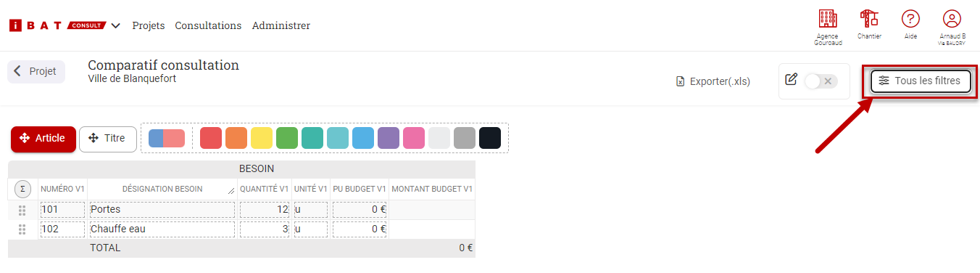Viewport: 980px width, 273px height.
Task: Click the sigma sum icon in table header
Action: pos(22,189)
